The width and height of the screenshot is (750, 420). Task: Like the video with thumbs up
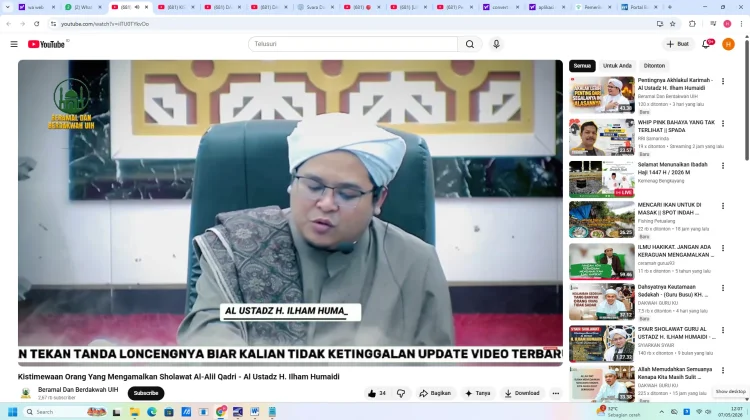[376, 393]
